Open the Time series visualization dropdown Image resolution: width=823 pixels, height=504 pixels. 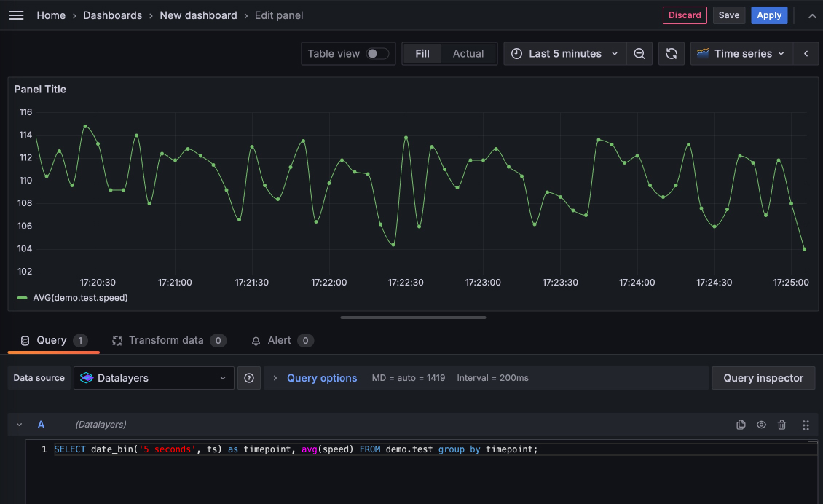tap(741, 53)
